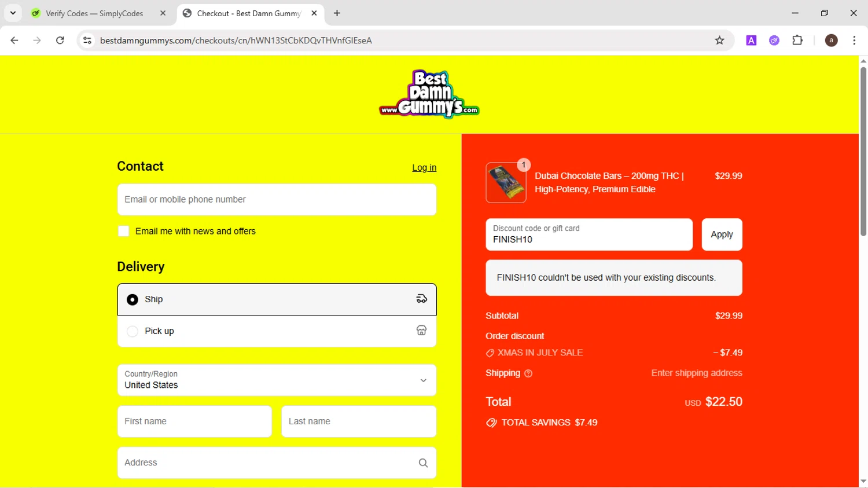Click the TOTAL SAVINGS tag icon
868x488 pixels.
(x=491, y=423)
